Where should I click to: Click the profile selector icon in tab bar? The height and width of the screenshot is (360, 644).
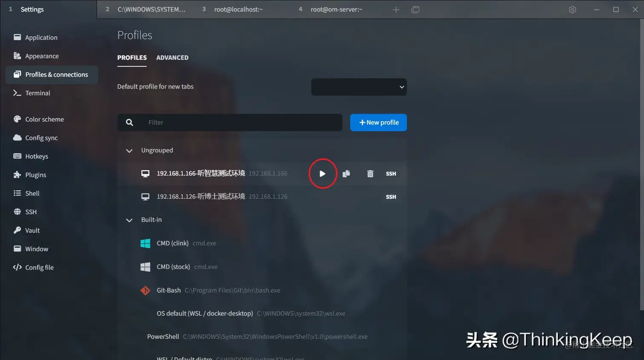click(x=416, y=9)
